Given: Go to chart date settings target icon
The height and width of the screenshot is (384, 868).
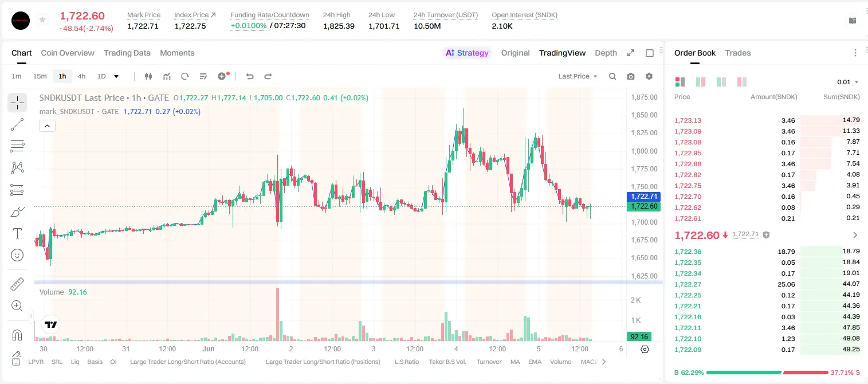Looking at the screenshot, I should [x=645, y=349].
